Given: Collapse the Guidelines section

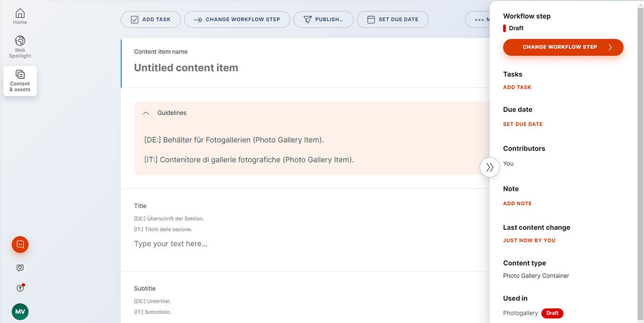Looking at the screenshot, I should 146,113.
